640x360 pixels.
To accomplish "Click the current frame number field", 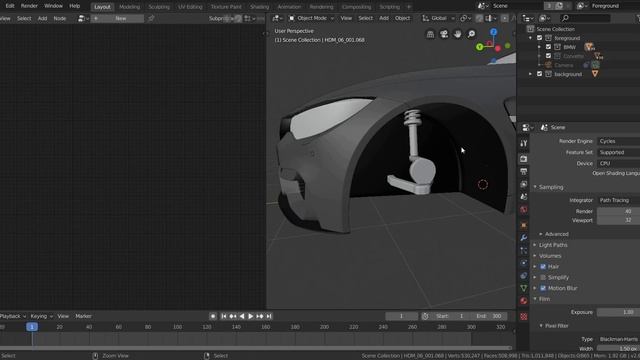I will coord(401,316).
